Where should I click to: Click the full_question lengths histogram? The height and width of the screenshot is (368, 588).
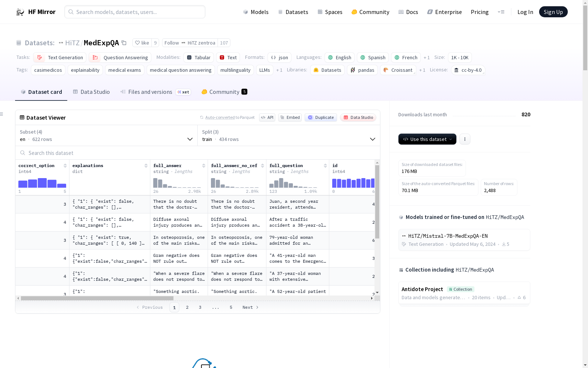pos(293,183)
